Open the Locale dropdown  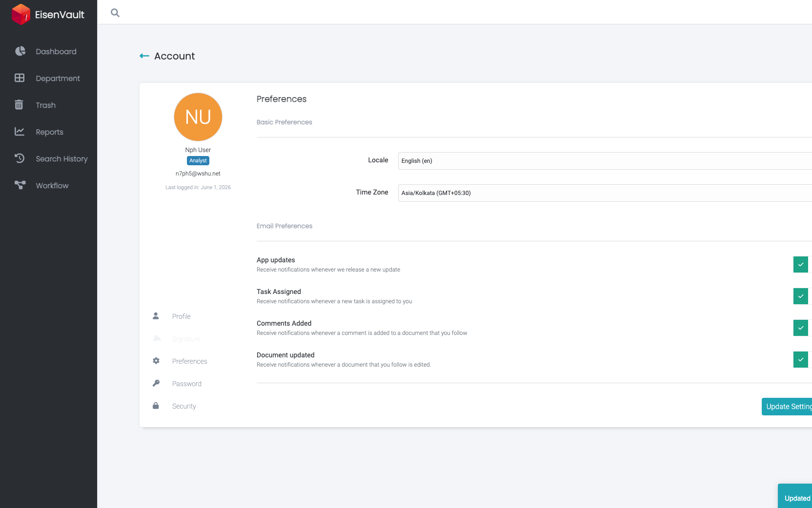[605, 161]
